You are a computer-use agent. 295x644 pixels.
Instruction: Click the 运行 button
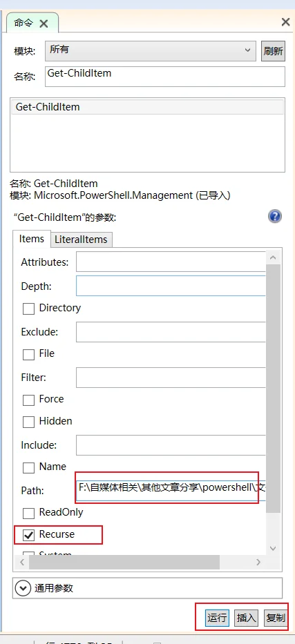click(x=217, y=618)
